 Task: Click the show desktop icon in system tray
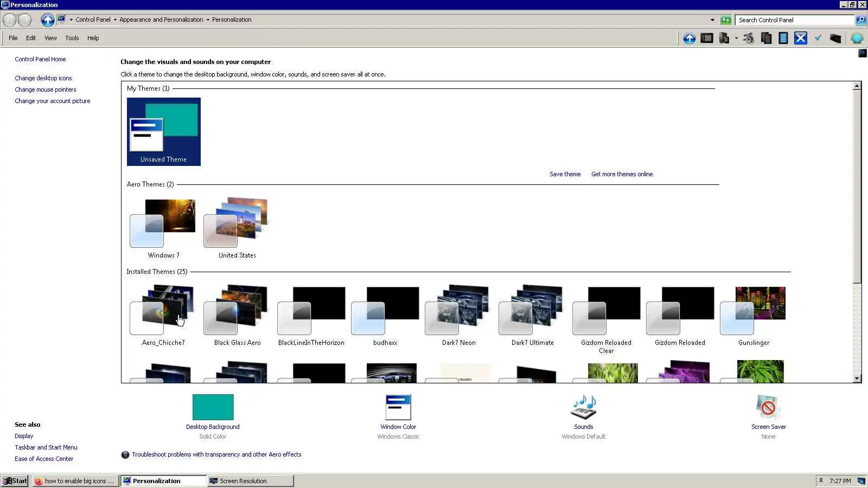pos(861,481)
